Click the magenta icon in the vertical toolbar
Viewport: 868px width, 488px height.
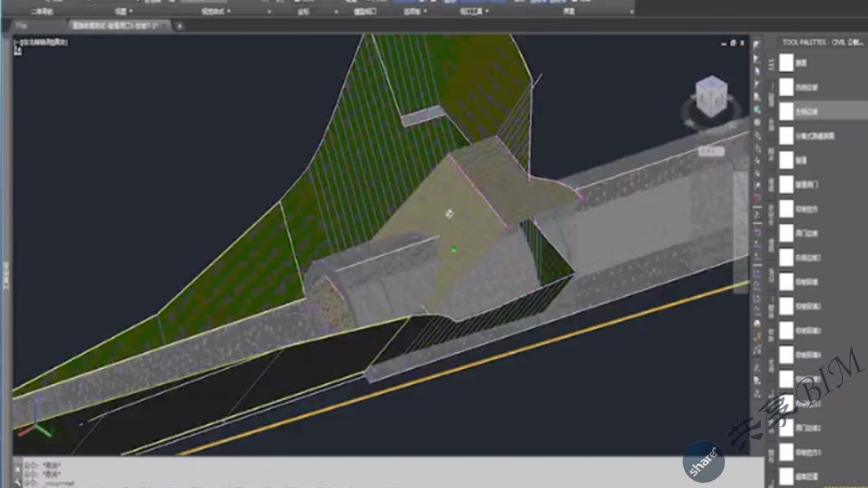(x=757, y=198)
